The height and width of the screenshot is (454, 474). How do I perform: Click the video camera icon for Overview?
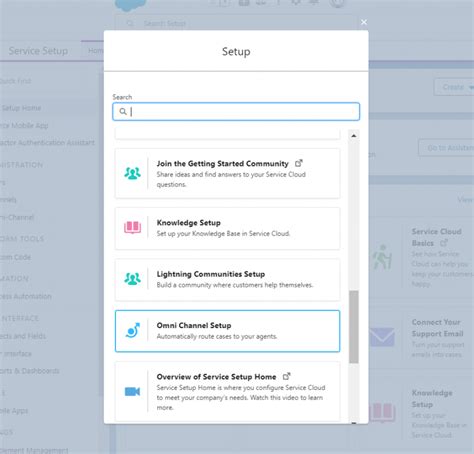tap(132, 391)
